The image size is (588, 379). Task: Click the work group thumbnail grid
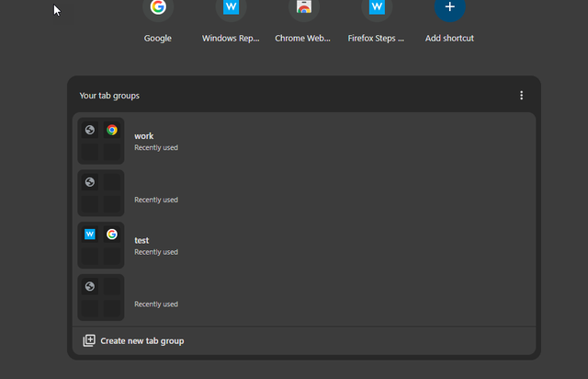click(x=101, y=141)
